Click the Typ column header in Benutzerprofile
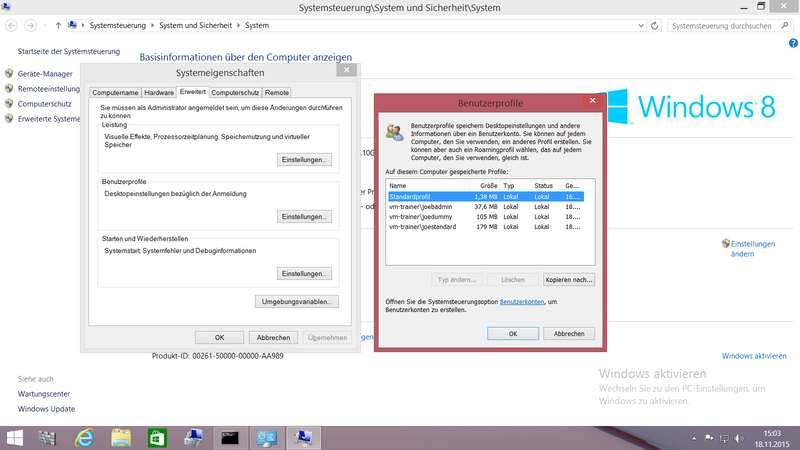Screen dimensions: 800x450 point(515,186)
